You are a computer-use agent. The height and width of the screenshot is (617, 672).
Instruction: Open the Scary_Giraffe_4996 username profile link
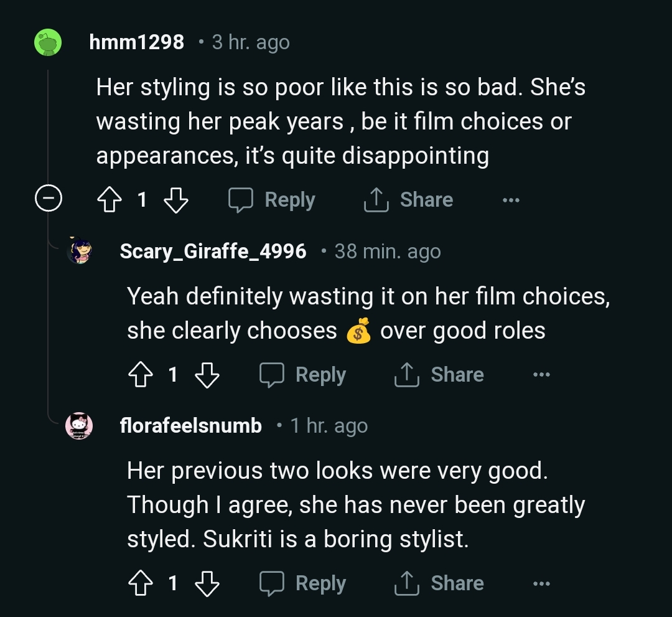213,251
